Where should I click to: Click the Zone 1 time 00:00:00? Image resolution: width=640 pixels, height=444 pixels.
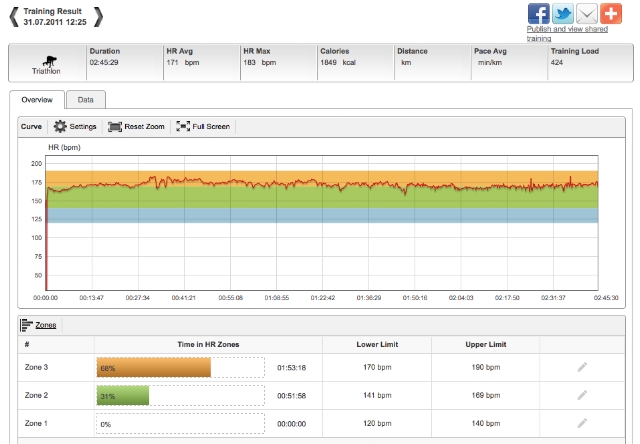click(291, 424)
